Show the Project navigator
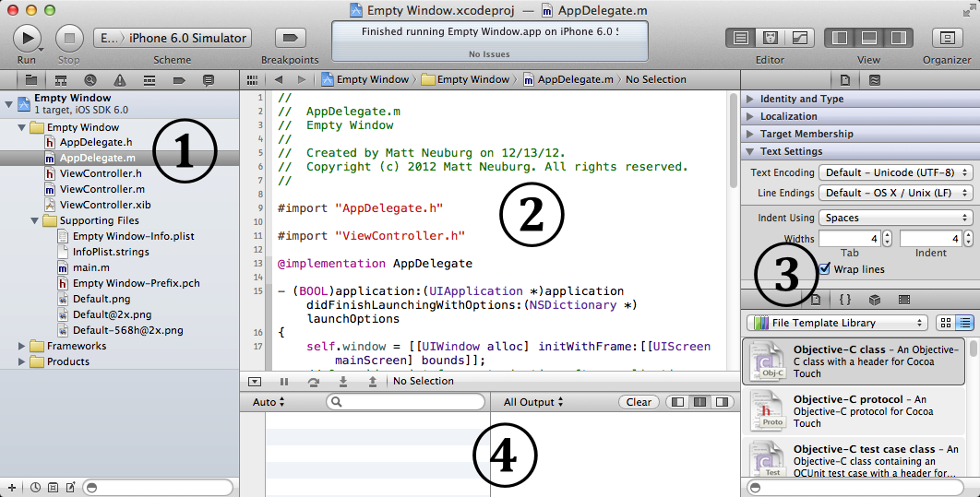The height and width of the screenshot is (497, 980). 30,80
